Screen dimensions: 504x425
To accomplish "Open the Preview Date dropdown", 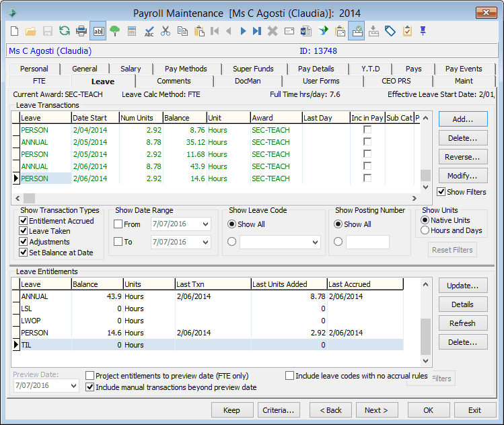I will (74, 386).
